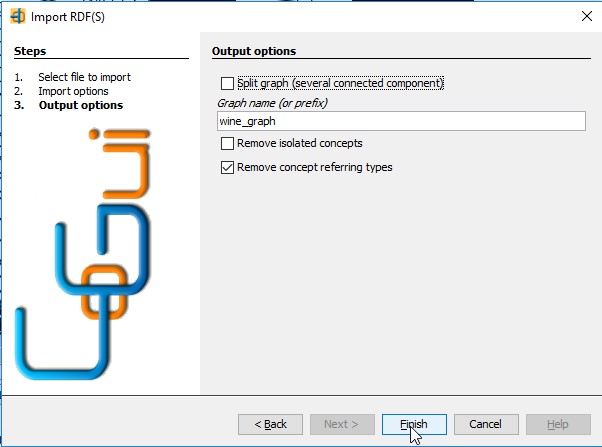Focus the Graph name text field

(x=401, y=121)
